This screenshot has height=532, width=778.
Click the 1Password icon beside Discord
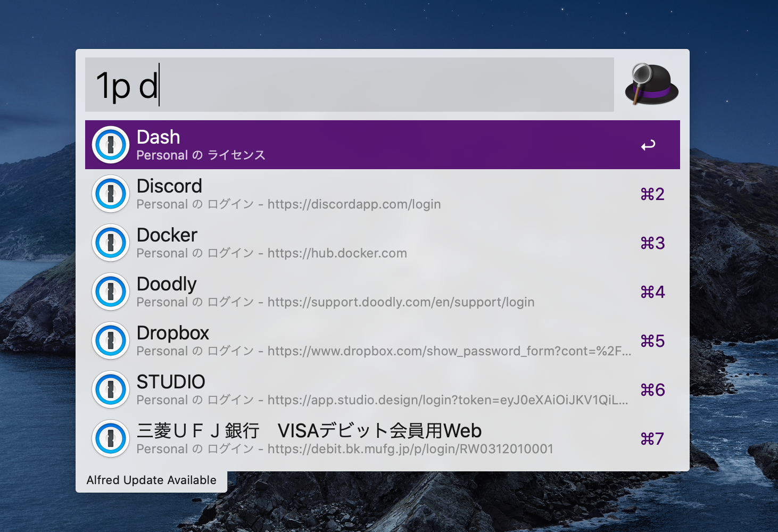[x=111, y=194]
